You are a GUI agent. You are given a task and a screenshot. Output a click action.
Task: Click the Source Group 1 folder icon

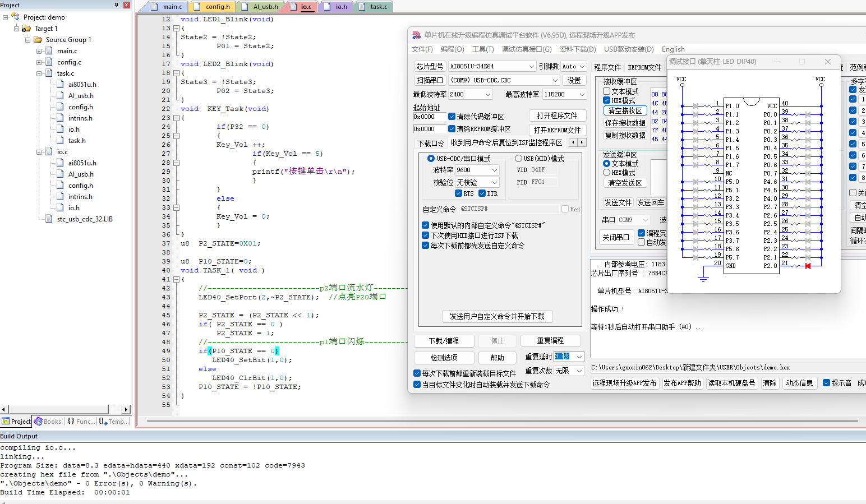coord(38,40)
